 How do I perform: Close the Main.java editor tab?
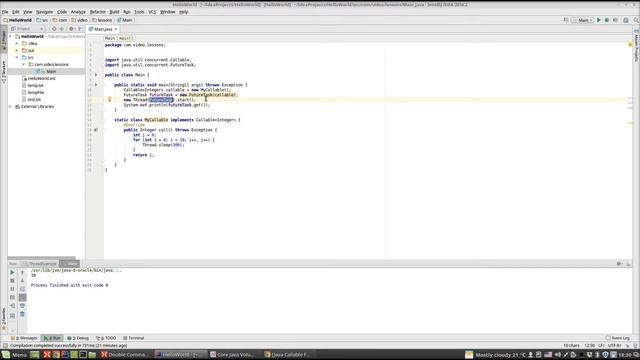click(116, 29)
